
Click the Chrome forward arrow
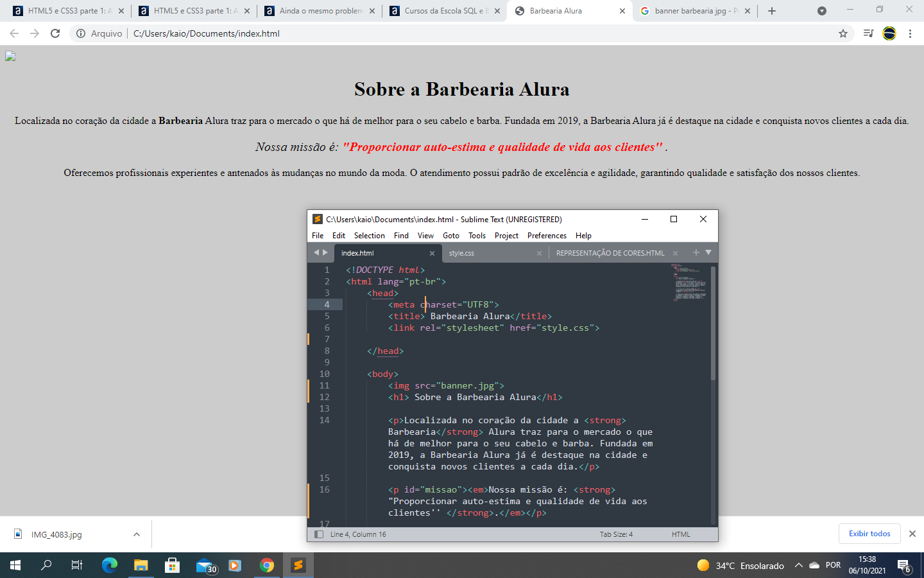pyautogui.click(x=35, y=33)
